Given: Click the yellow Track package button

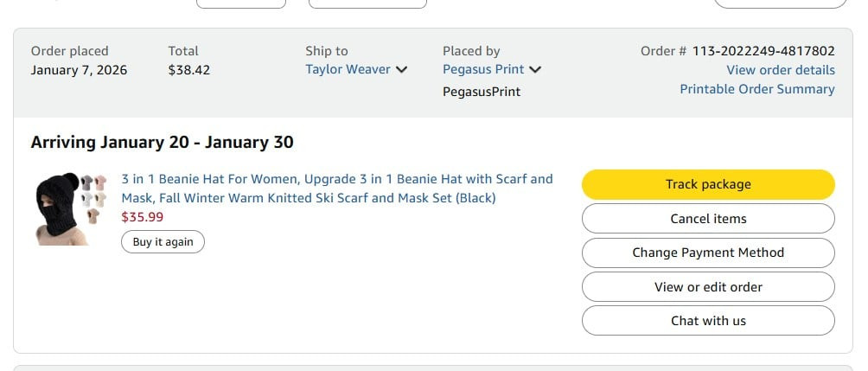Looking at the screenshot, I should pos(707,184).
